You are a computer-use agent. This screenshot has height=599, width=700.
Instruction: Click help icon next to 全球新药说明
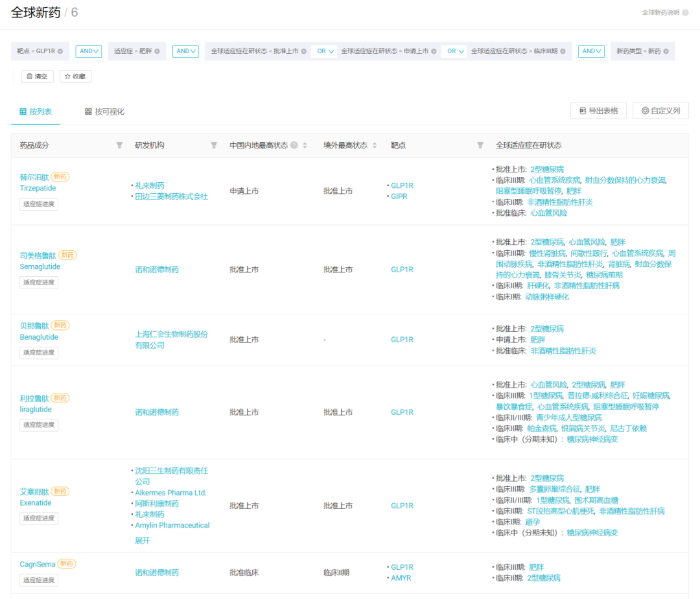coord(685,12)
